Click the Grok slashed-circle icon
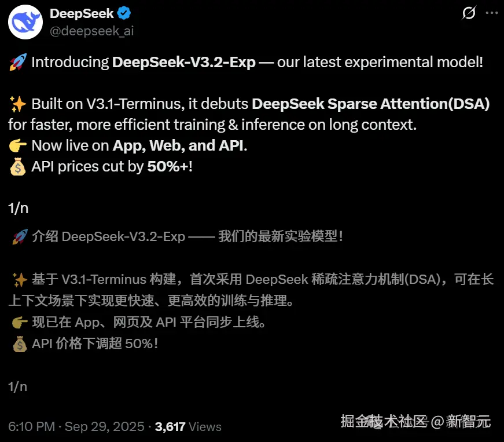 click(x=469, y=13)
